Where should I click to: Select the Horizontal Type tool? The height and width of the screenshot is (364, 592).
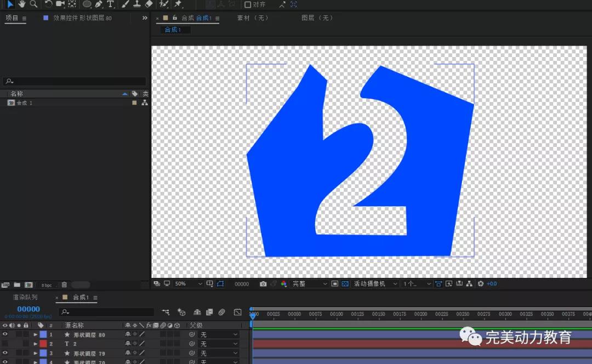click(110, 4)
